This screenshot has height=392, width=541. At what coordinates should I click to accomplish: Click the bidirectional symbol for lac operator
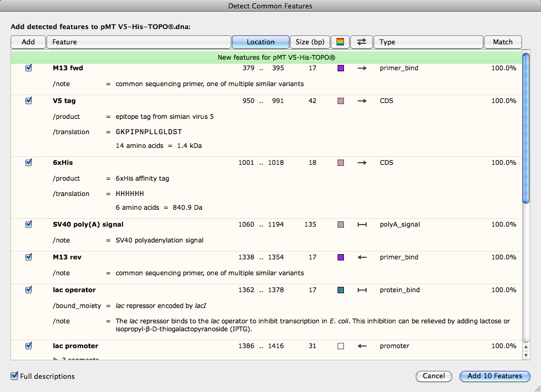coord(362,290)
